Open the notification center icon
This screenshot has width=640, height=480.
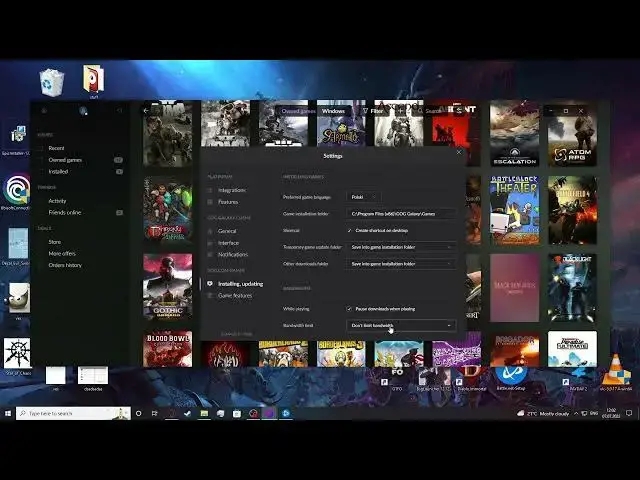629,413
